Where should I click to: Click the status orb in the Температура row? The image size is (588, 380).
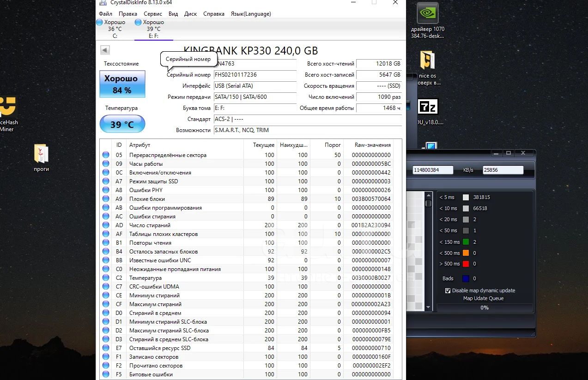coord(106,278)
